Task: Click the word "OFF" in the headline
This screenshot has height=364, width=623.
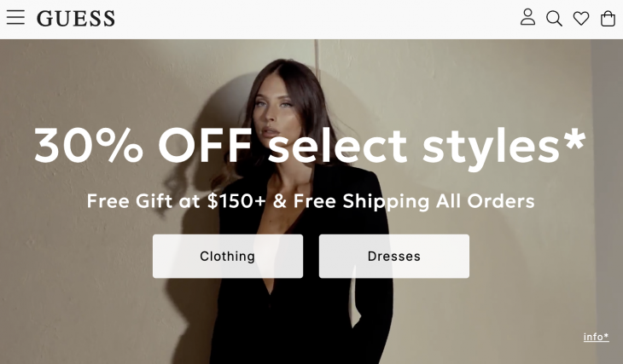Action: (205, 146)
